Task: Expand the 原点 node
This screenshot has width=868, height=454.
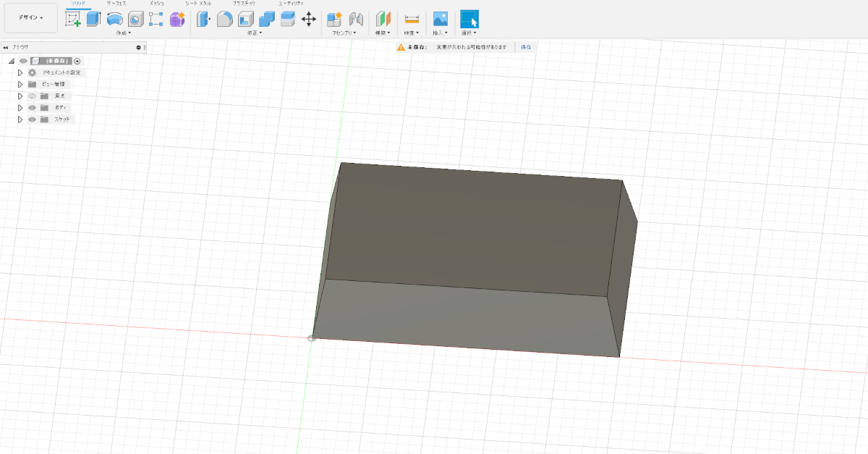Action: click(20, 96)
